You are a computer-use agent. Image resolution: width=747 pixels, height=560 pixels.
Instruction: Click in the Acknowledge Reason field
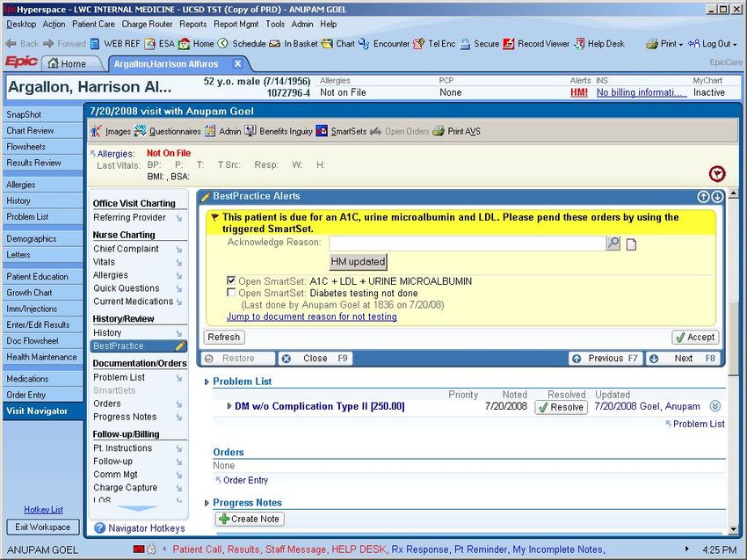[468, 244]
